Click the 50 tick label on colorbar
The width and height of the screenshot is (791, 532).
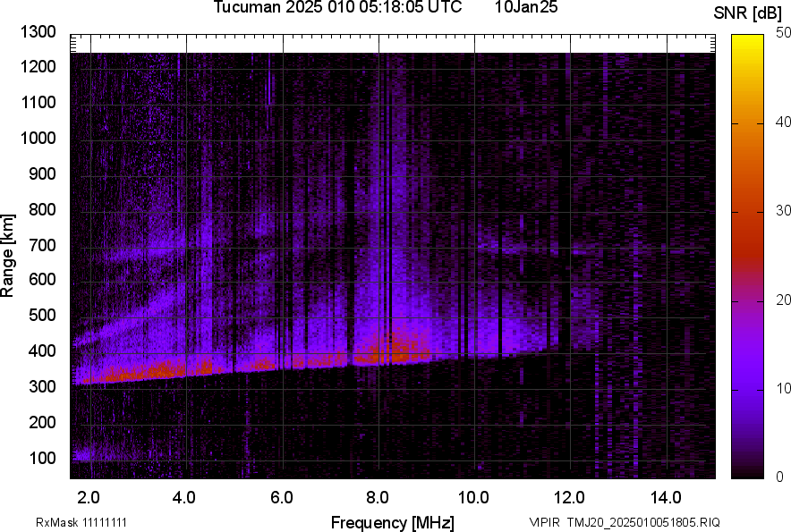[x=784, y=33]
